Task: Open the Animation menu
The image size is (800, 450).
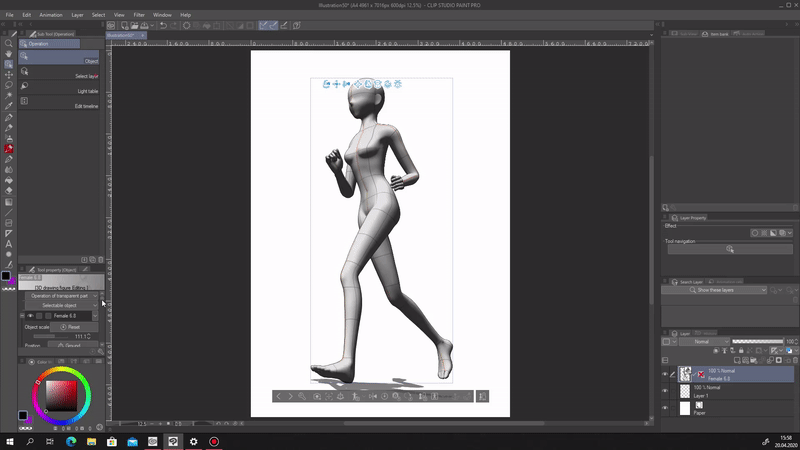Action: 50,15
